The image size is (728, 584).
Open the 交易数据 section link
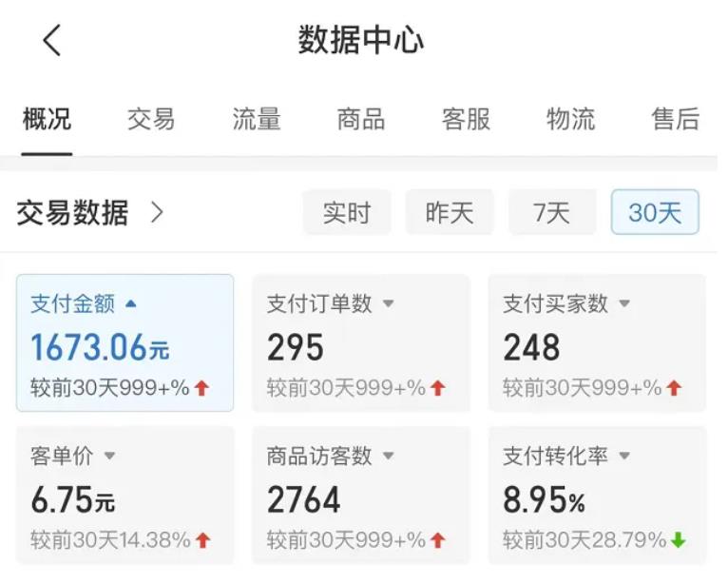click(72, 213)
